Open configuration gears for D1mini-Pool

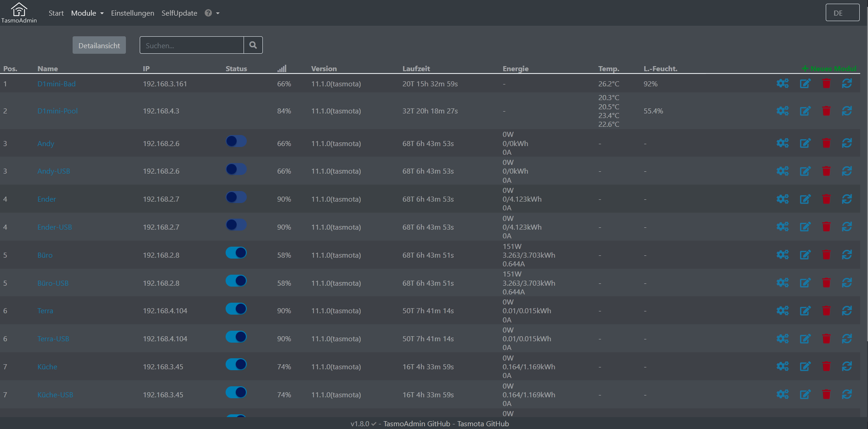[783, 111]
